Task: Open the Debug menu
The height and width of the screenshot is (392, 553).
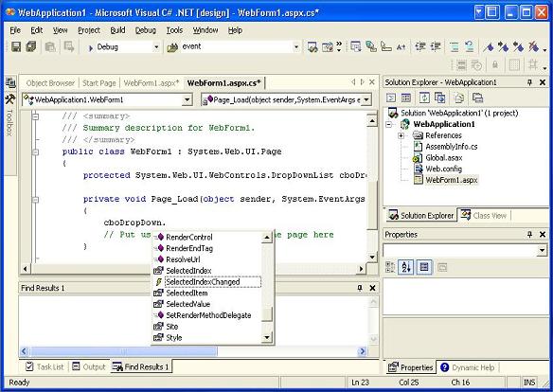Action: 146,30
